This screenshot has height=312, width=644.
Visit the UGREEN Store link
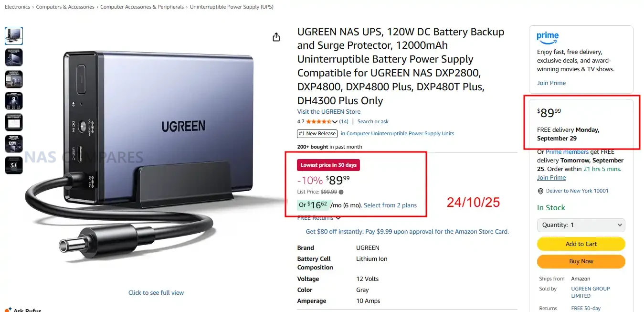[329, 112]
